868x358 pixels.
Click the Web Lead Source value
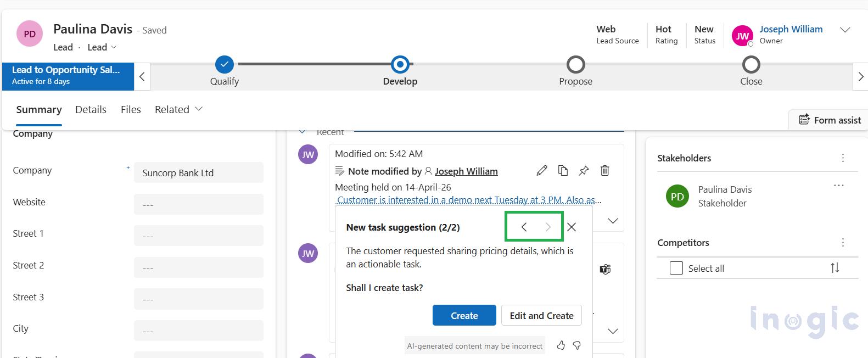click(606, 29)
